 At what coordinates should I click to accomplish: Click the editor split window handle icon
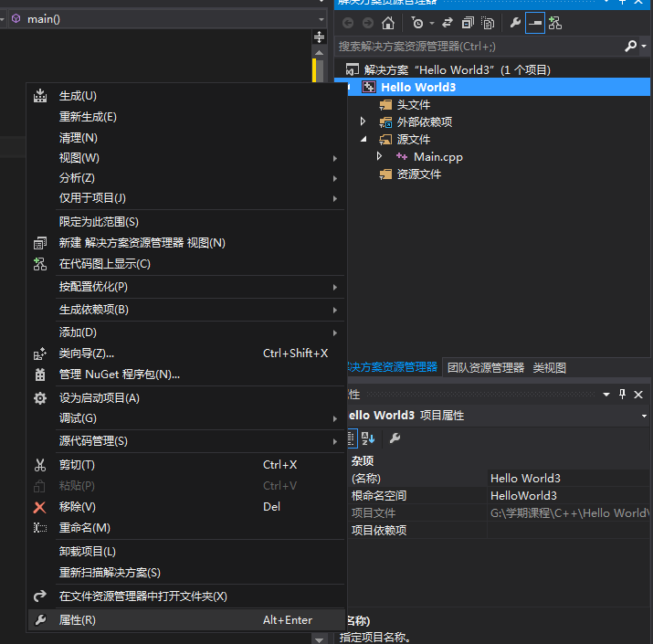click(x=319, y=37)
